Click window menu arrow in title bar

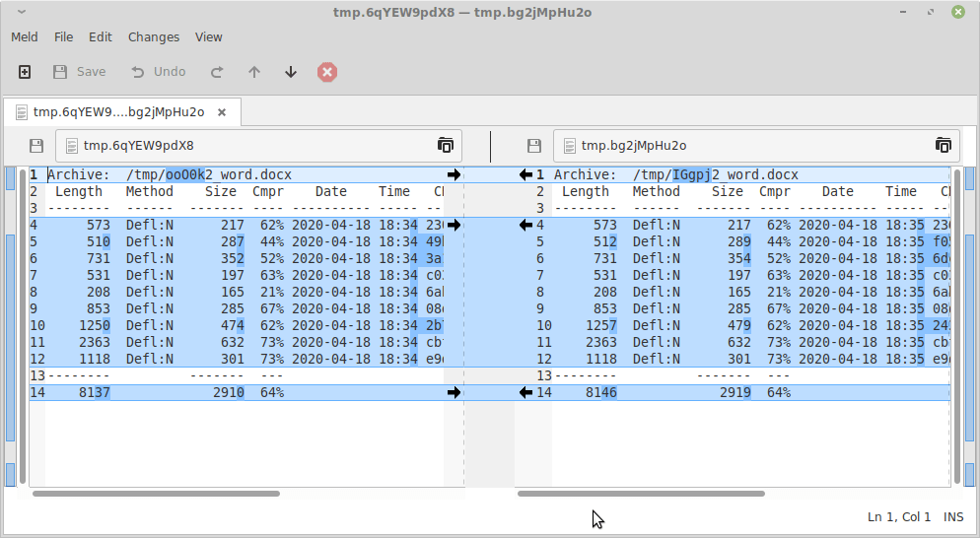pos(22,12)
